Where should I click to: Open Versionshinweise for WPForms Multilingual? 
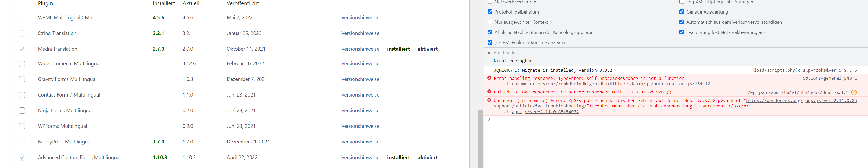[x=360, y=126]
